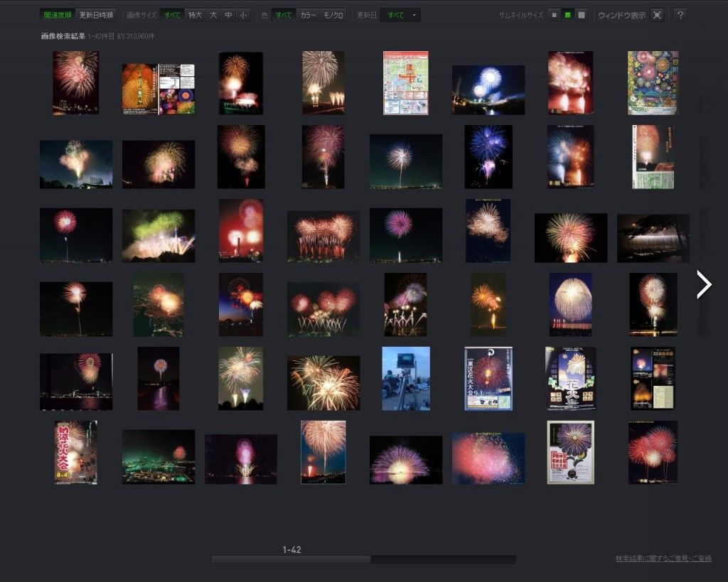Open the purple flower illustration poster thumbnail

[571, 453]
